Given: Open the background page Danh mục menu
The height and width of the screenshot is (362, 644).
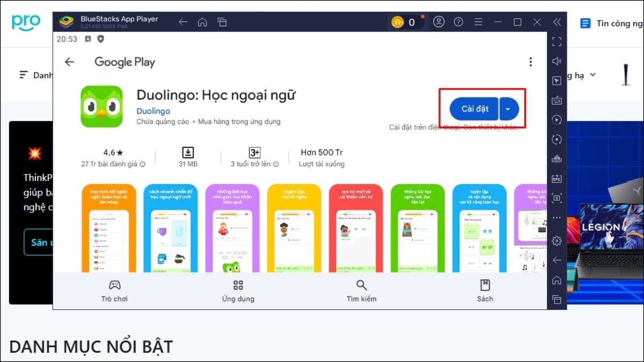Looking at the screenshot, I should [x=36, y=75].
